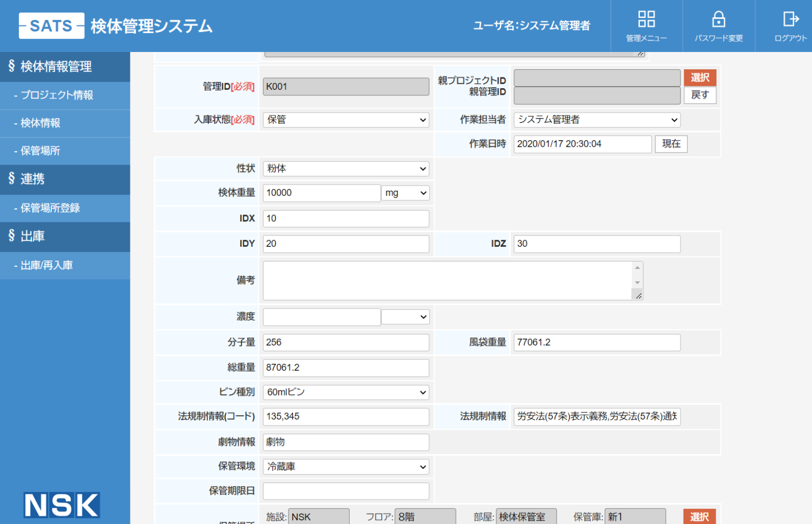The image size is (812, 524).
Task: Open the 性状 dropdown showing 粉体
Action: point(346,169)
